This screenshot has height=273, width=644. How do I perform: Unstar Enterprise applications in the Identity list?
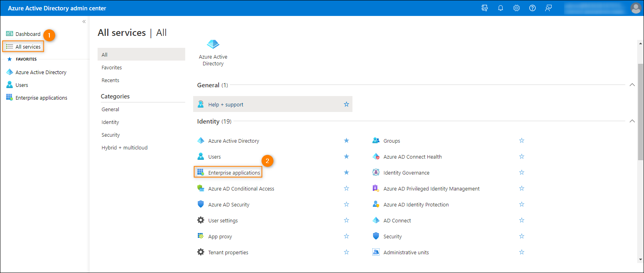pyautogui.click(x=346, y=172)
